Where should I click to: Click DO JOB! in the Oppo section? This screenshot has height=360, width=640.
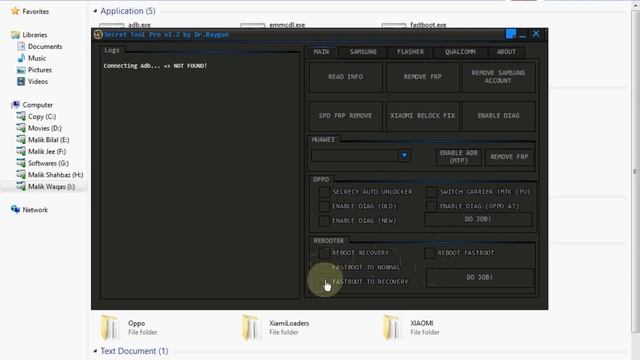478,219
